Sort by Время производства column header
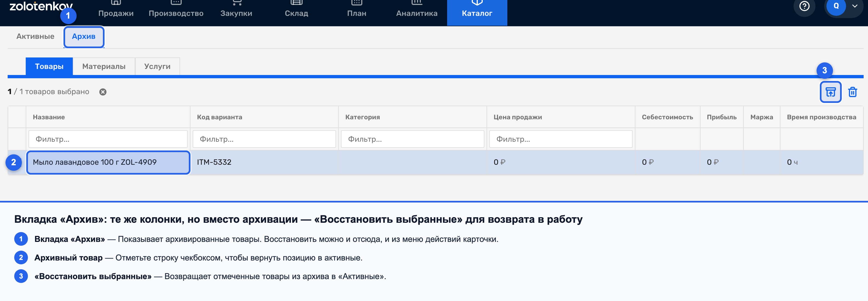868x301 pixels. [821, 117]
